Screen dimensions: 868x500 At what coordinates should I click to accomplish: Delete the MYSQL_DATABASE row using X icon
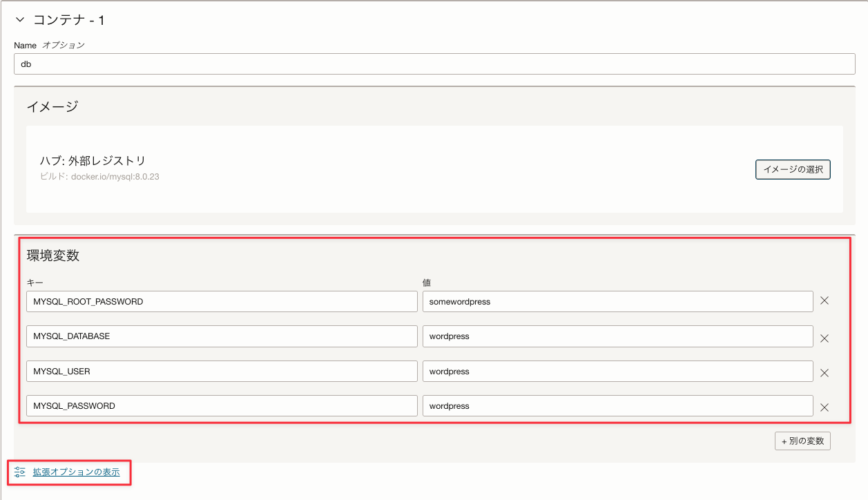pyautogui.click(x=824, y=338)
